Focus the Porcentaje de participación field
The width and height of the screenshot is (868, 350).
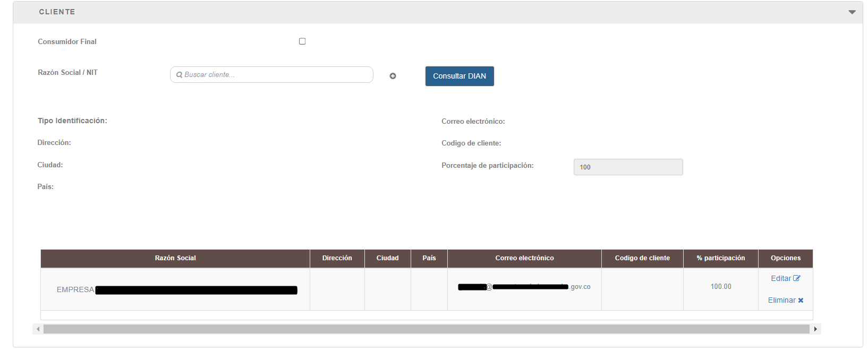(x=628, y=167)
